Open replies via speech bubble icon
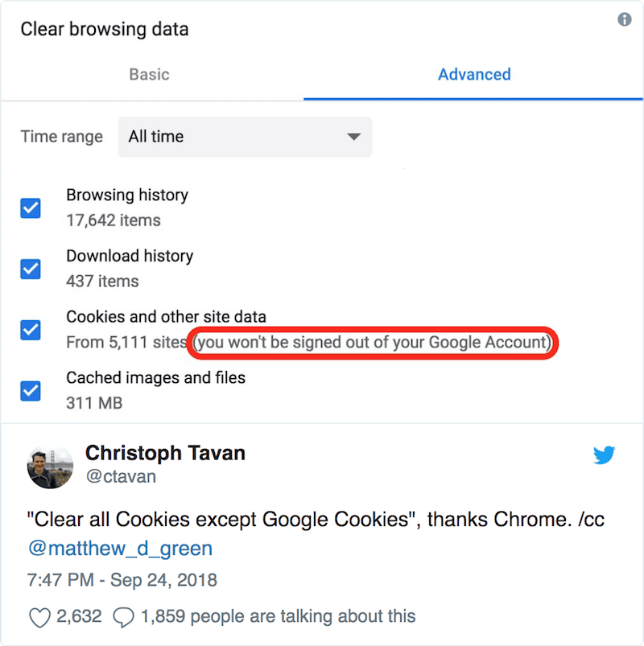Screen dimensions: 644x646 point(123,617)
